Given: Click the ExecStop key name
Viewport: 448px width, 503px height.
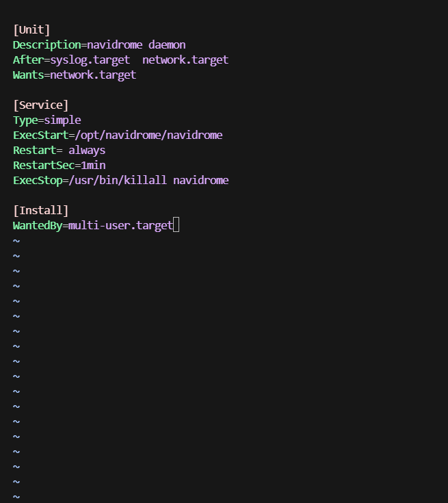Looking at the screenshot, I should (x=38, y=180).
